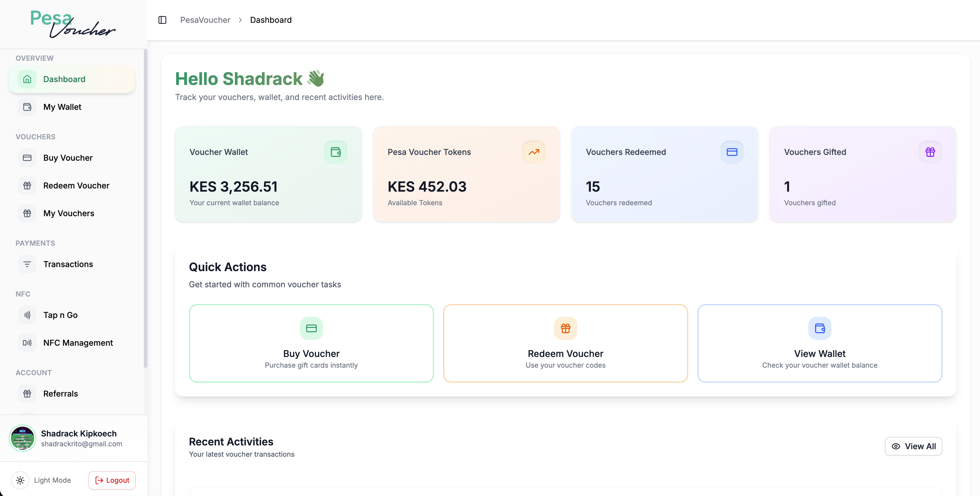Open the Dashboard menu item
The height and width of the screenshot is (496, 980).
pyautogui.click(x=72, y=79)
